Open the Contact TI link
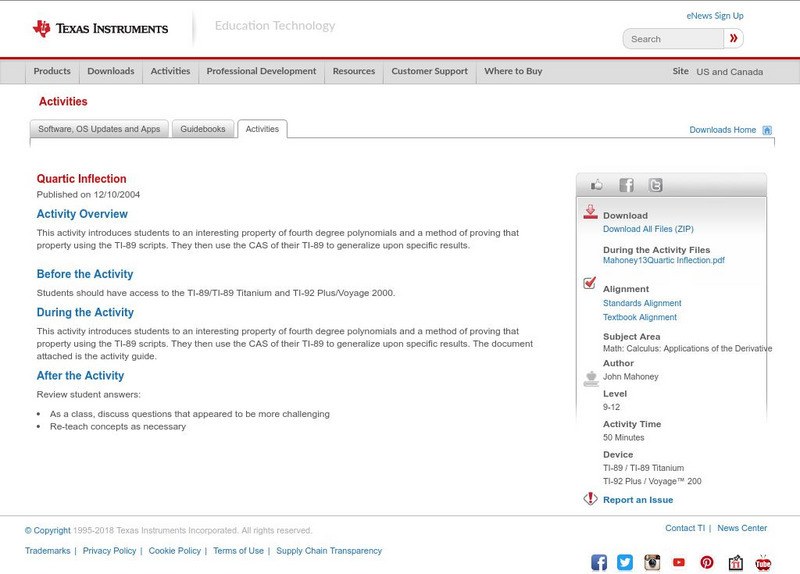Image resolution: width=800 pixels, height=574 pixels. [x=685, y=528]
